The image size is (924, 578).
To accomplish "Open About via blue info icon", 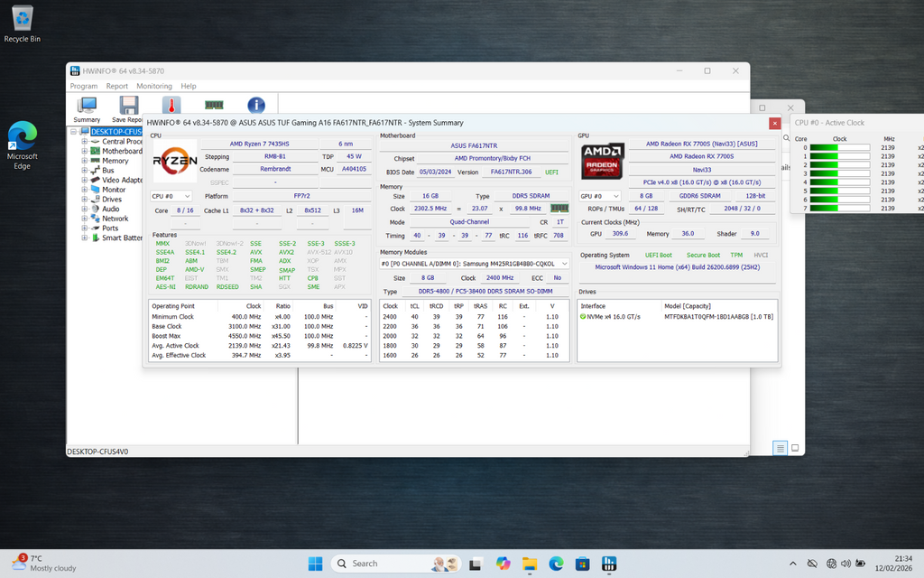I will pos(256,106).
